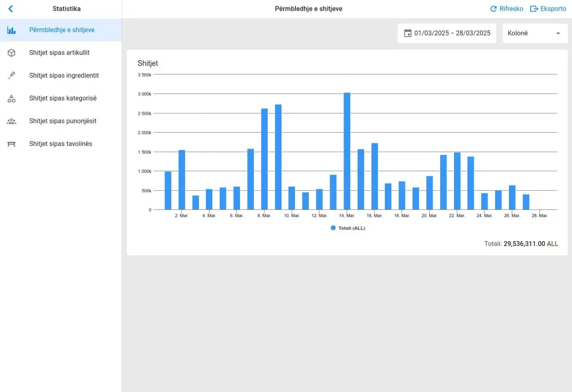
Task: Click the tallest bar at 14. Mar.
Action: click(347, 151)
